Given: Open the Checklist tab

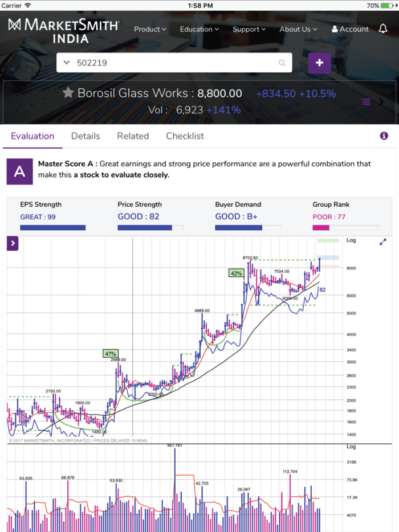Looking at the screenshot, I should (x=185, y=136).
